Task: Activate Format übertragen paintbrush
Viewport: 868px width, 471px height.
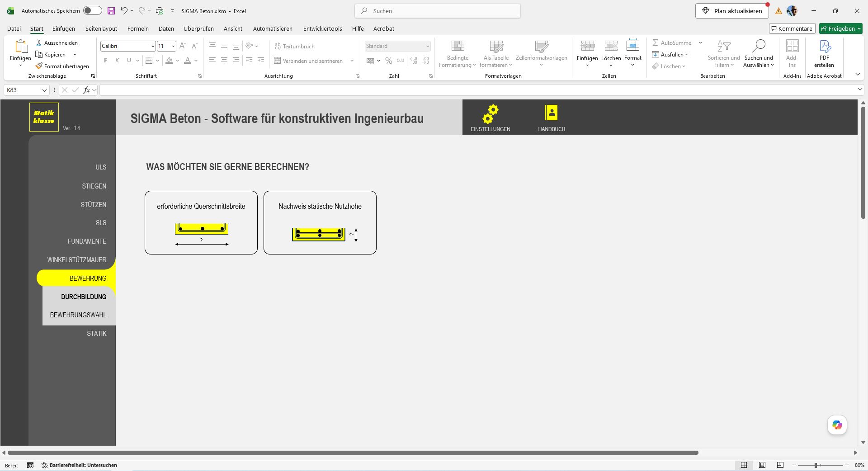Action: tap(62, 66)
